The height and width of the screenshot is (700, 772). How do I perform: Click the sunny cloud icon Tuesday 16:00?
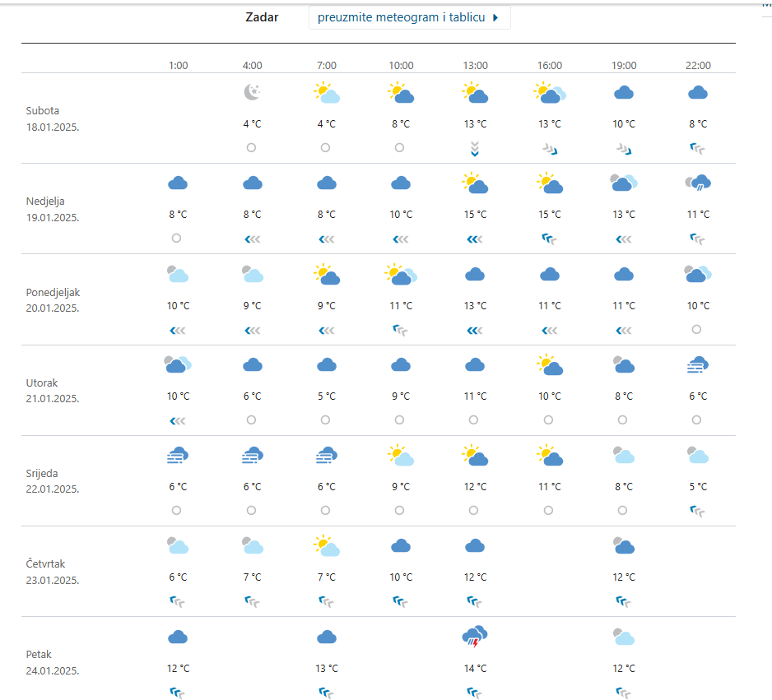click(549, 364)
